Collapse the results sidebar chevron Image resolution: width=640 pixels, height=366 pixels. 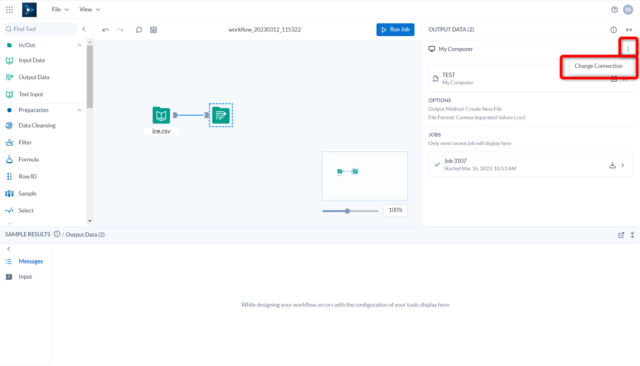point(9,249)
